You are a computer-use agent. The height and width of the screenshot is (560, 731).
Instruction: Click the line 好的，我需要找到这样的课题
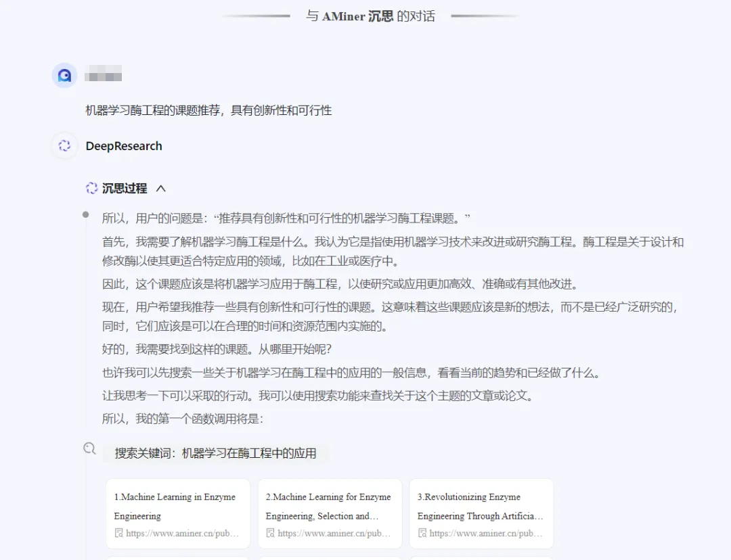pyautogui.click(x=217, y=349)
